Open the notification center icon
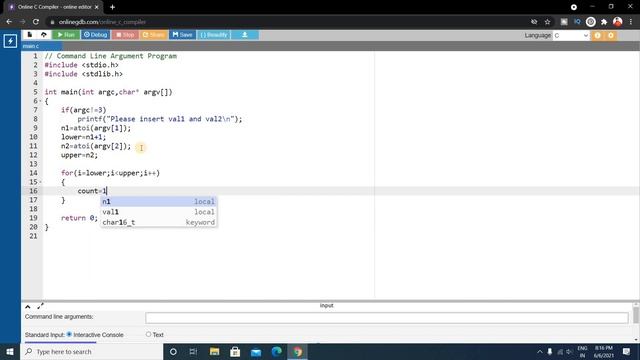 click(627, 351)
